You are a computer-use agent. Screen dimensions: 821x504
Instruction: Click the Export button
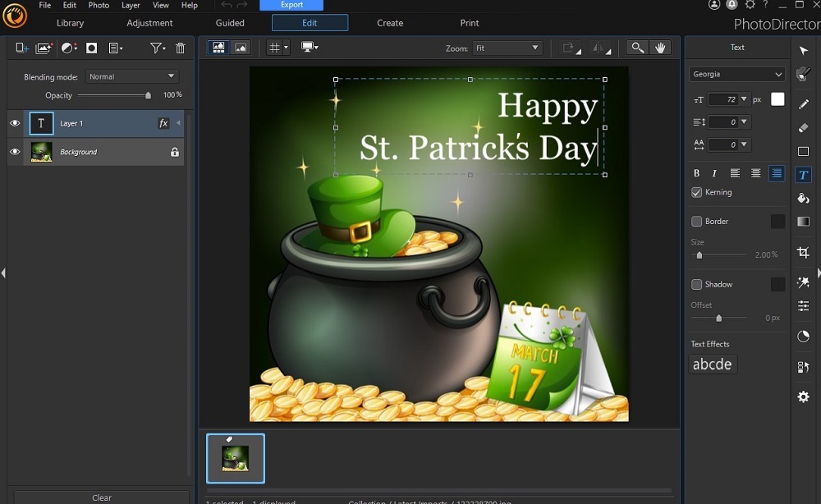291,4
